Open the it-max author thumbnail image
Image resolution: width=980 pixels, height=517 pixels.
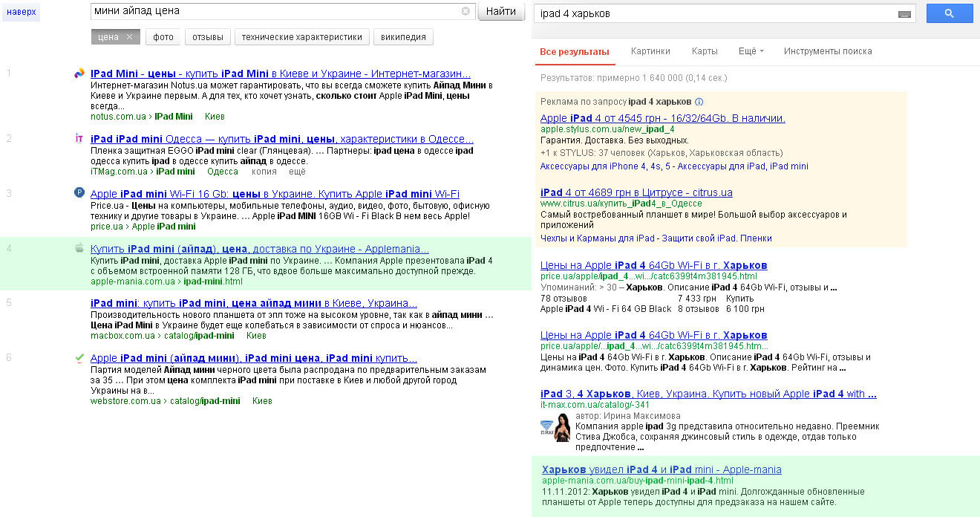[x=555, y=426]
